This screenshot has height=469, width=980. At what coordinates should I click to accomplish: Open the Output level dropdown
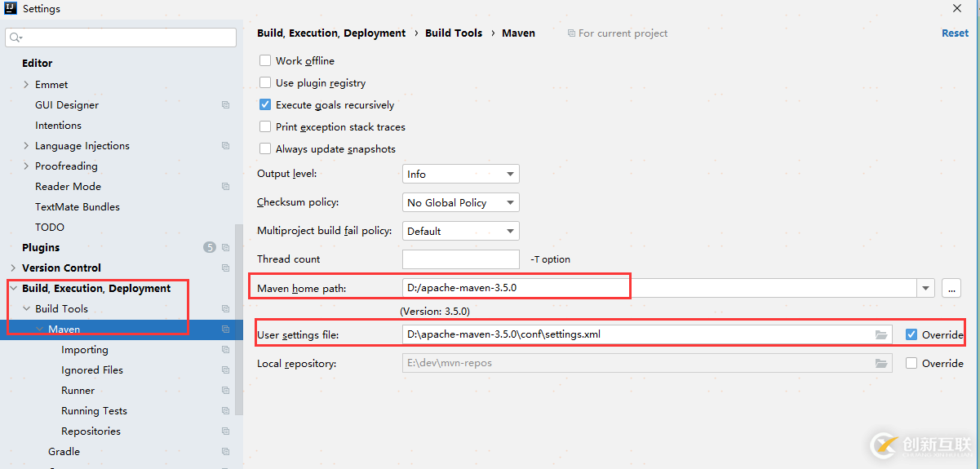(461, 175)
